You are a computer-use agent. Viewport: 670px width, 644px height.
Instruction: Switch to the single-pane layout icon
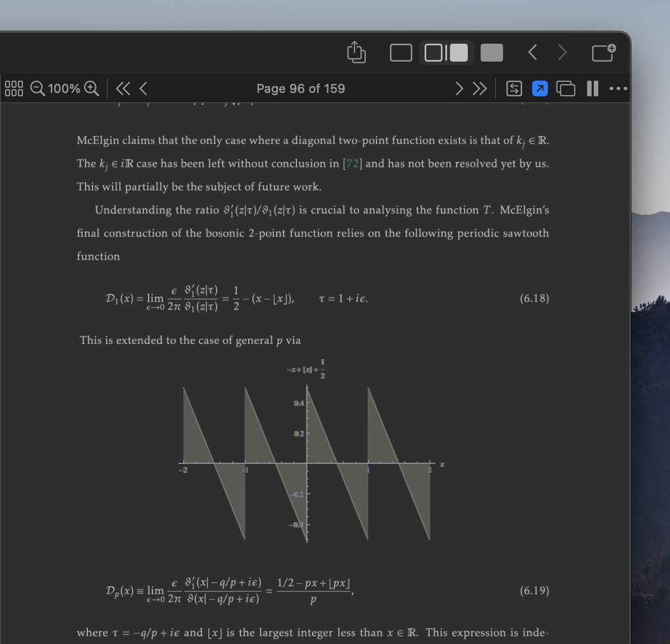coord(401,53)
